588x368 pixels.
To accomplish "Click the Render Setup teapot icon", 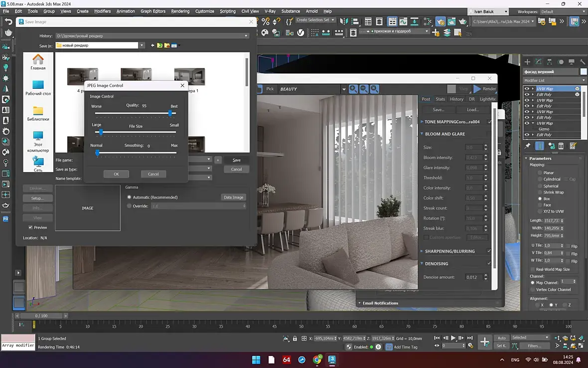I will click(x=440, y=22).
